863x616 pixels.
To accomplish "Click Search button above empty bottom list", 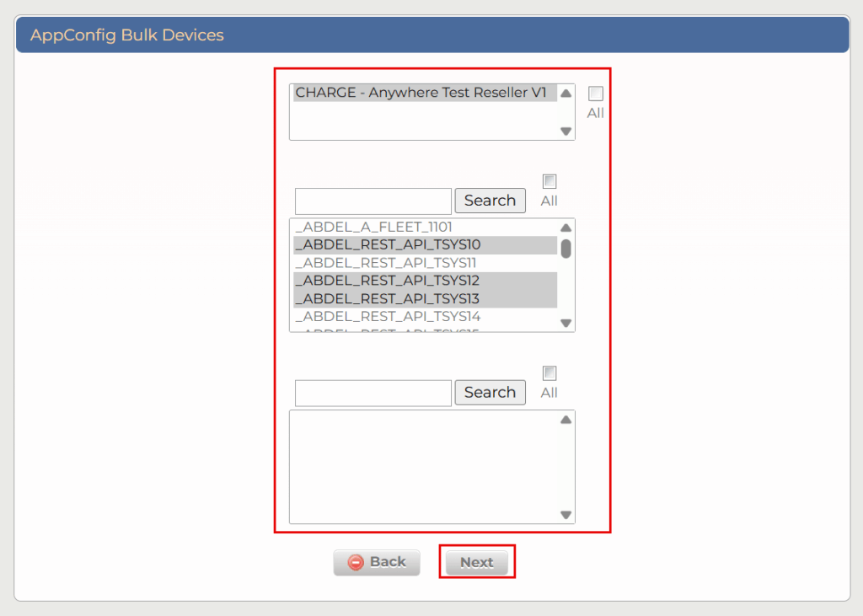I will pyautogui.click(x=490, y=393).
